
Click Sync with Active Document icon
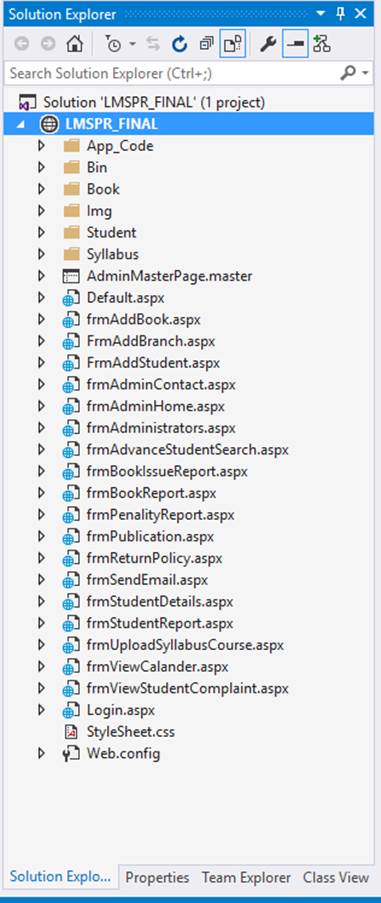pyautogui.click(x=153, y=44)
